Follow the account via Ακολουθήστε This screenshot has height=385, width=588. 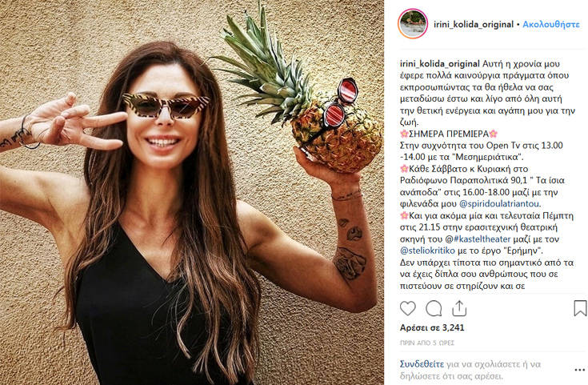551,24
